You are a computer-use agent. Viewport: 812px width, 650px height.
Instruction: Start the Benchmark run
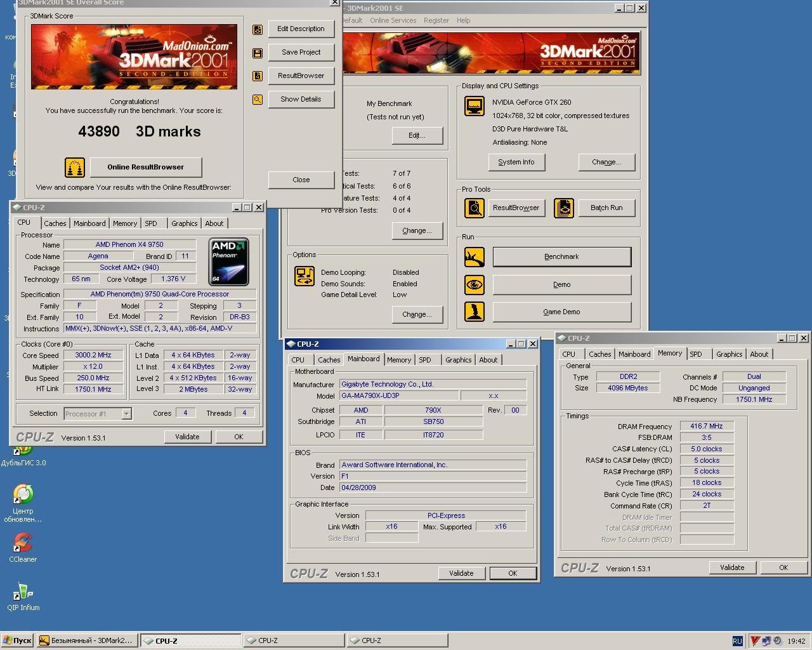tap(562, 256)
